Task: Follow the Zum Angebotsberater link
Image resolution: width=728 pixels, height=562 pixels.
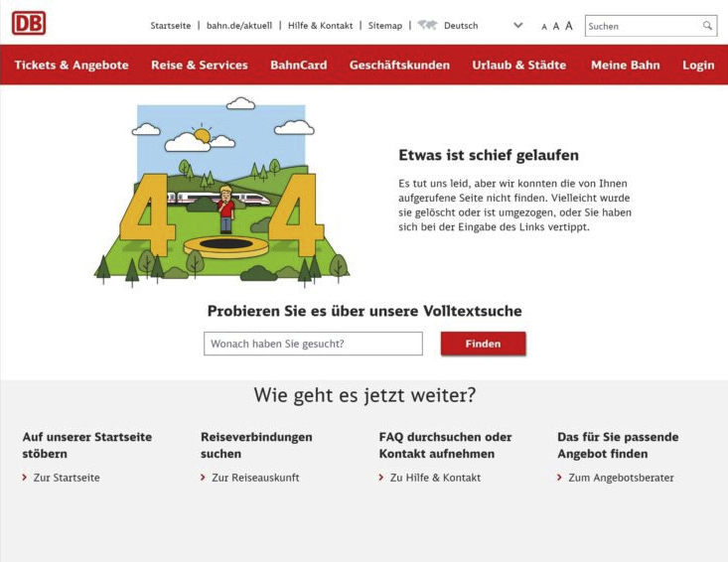Action: (x=621, y=478)
